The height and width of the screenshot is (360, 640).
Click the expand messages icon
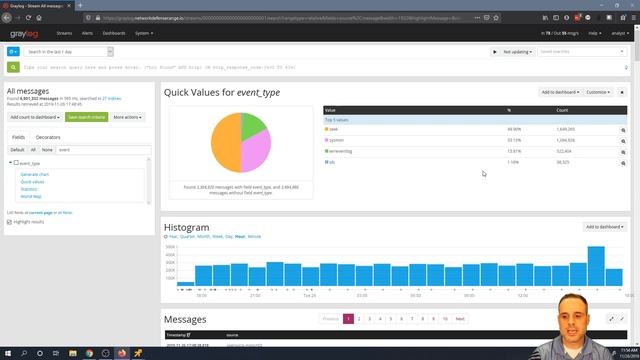pos(611,319)
